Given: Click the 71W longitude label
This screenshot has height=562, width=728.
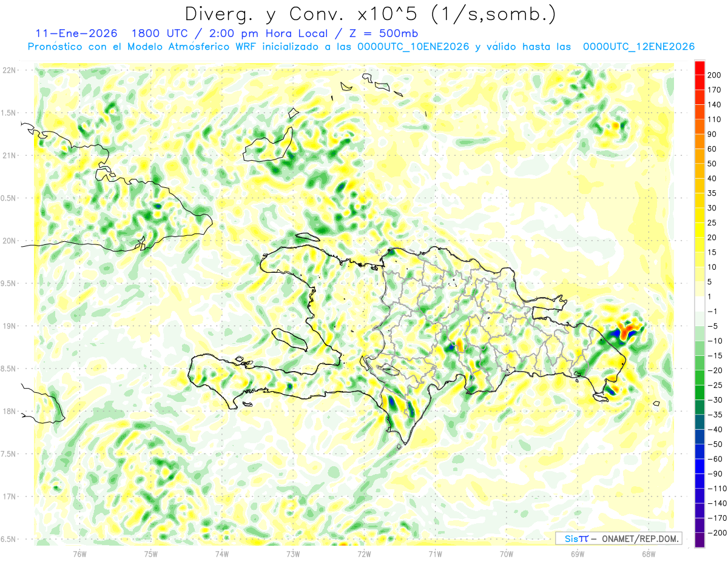Looking at the screenshot, I should tap(435, 554).
